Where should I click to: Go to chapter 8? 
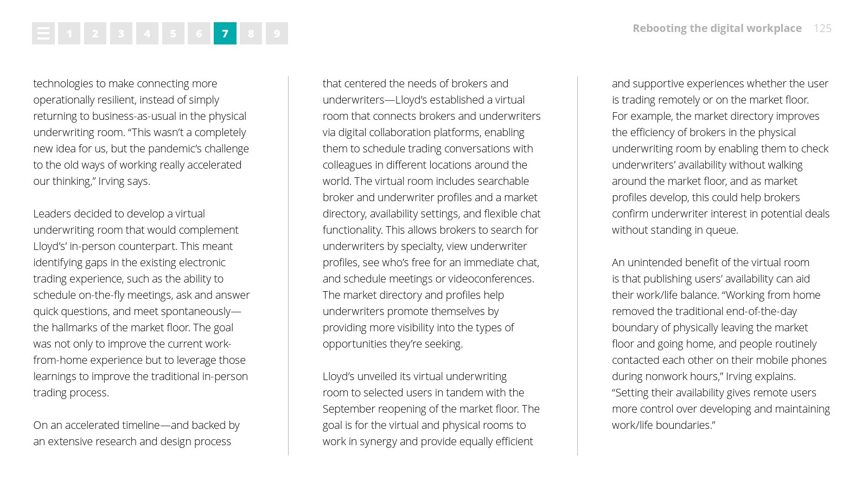[x=251, y=34]
